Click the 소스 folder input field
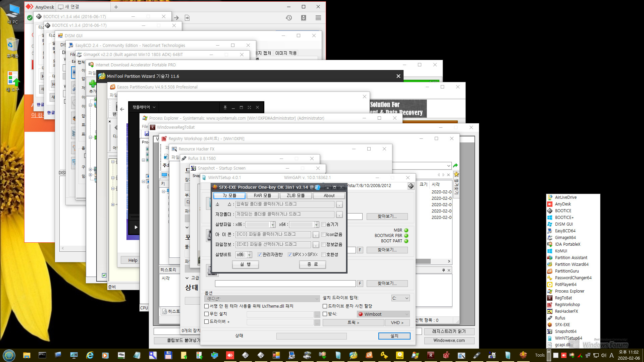The width and height of the screenshot is (644, 362). tap(285, 204)
